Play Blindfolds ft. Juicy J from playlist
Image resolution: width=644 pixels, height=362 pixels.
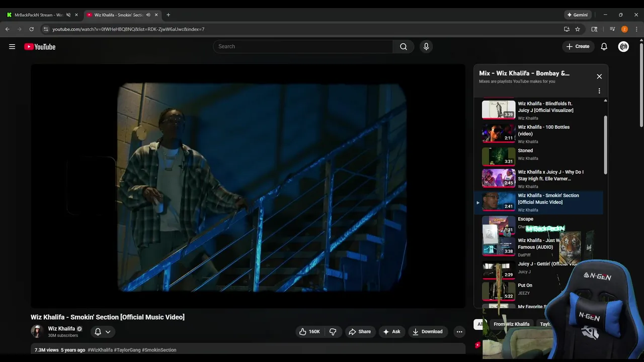point(538,110)
